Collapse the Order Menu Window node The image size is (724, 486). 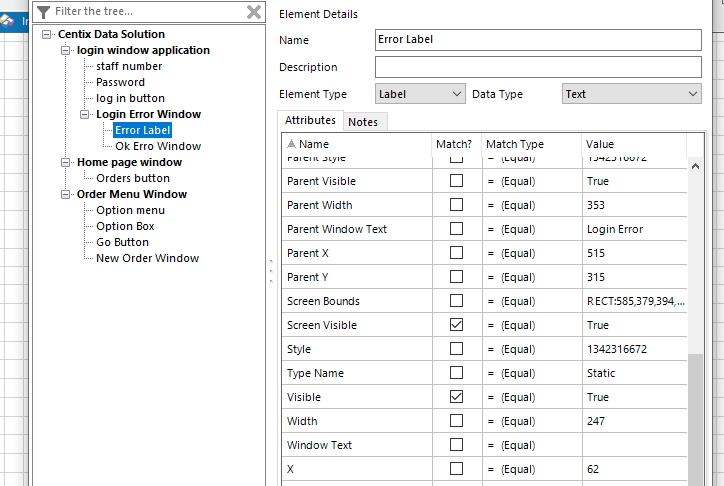pyautogui.click(x=67, y=194)
